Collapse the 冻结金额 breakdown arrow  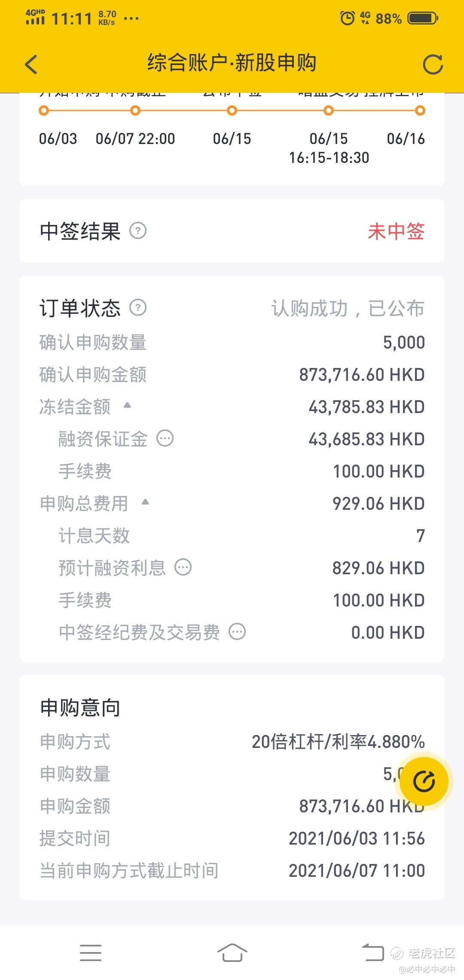(x=127, y=405)
